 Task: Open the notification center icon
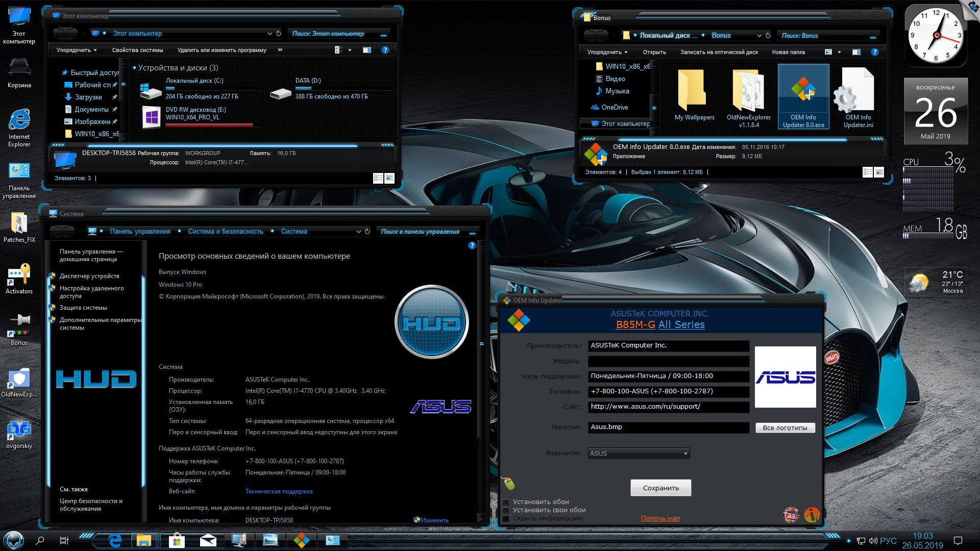click(958, 541)
